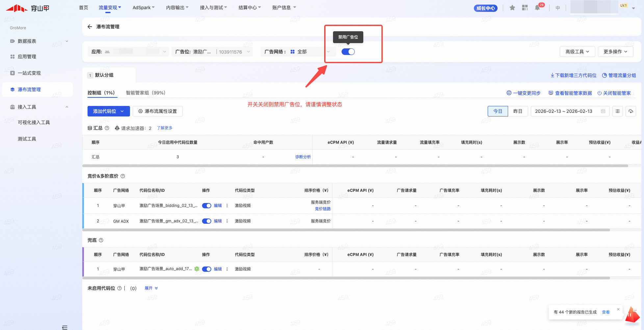644x330 pixels.
Task: Disable the 激励广告场景_auto_add code slot switch
Action: coord(207,269)
